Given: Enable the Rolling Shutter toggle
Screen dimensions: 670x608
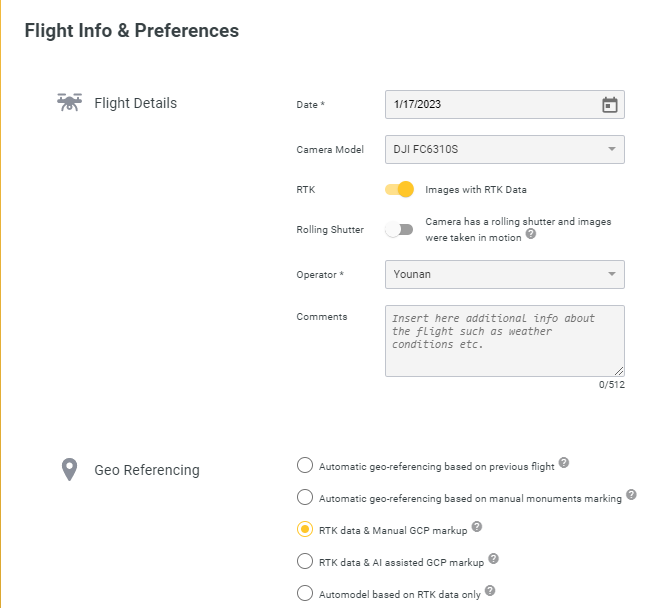Looking at the screenshot, I should point(399,229).
